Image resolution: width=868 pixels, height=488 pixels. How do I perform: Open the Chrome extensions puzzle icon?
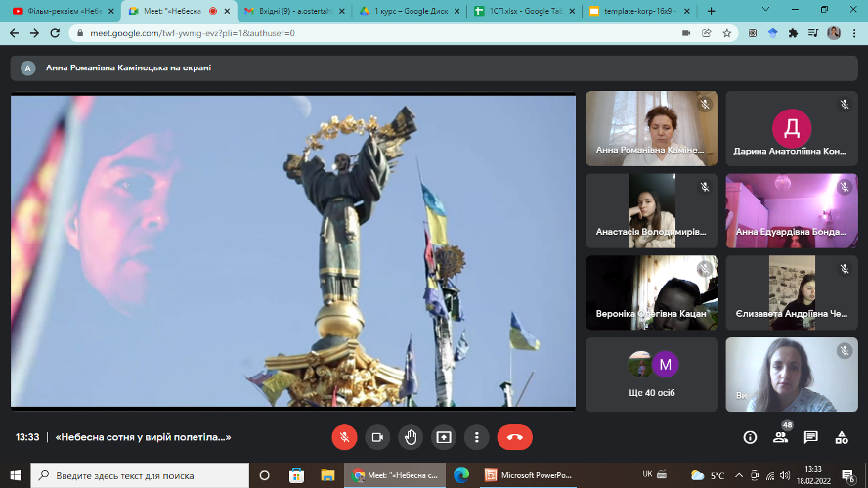click(793, 32)
